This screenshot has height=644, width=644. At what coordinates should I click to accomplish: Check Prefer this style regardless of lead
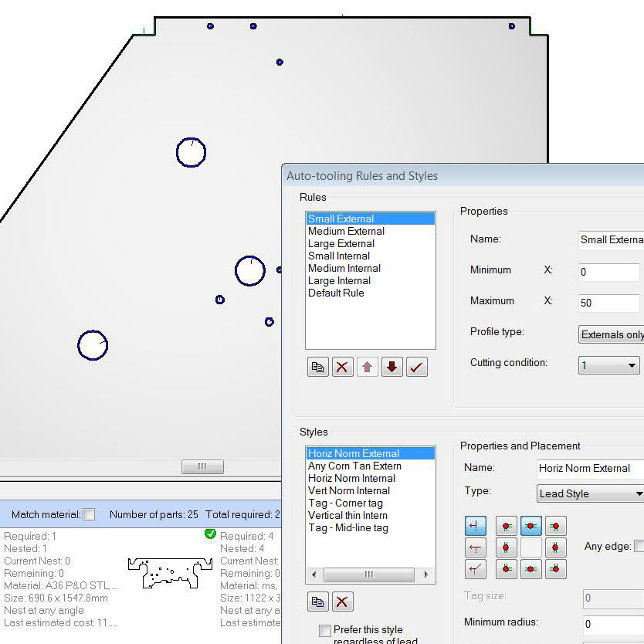325,630
